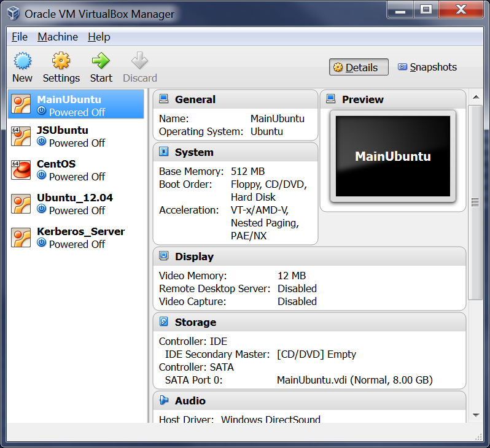The width and height of the screenshot is (490, 448).
Task: Open the Storage section header
Action: (309, 322)
